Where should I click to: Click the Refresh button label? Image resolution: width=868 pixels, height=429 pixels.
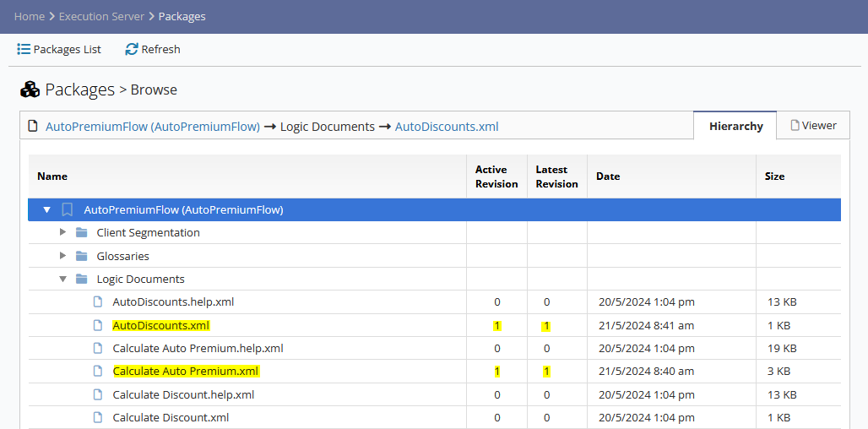pyautogui.click(x=160, y=49)
